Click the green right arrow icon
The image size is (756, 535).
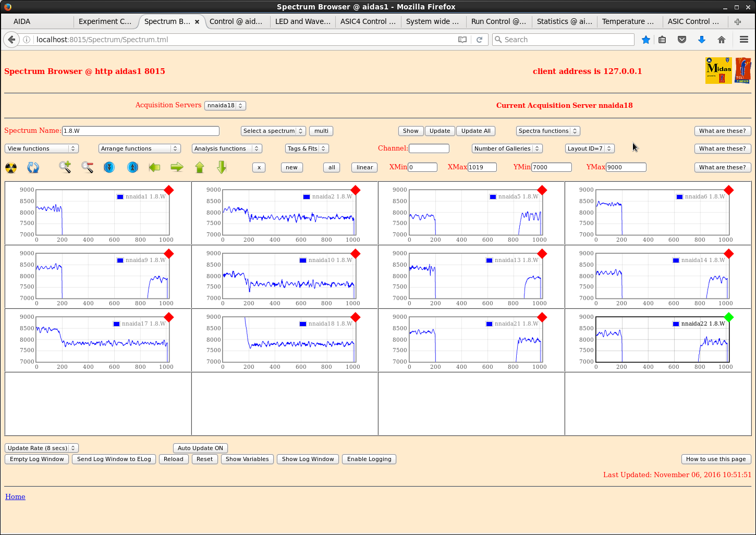click(x=177, y=167)
